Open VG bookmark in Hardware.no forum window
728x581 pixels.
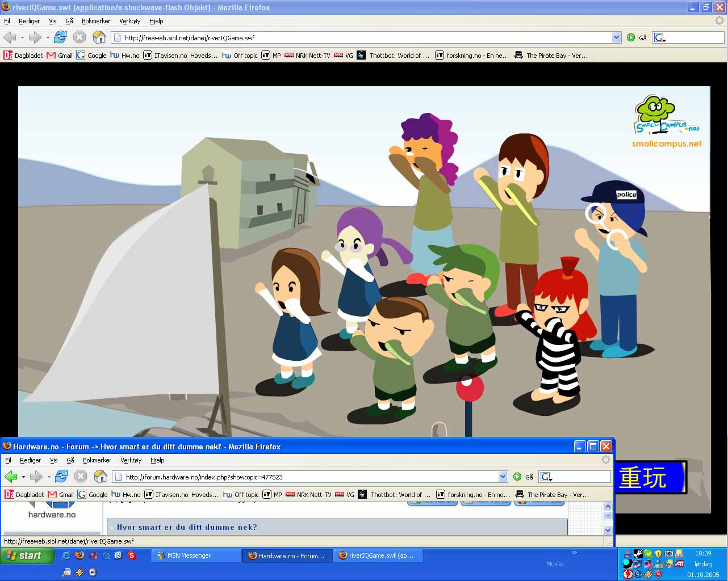[345, 494]
